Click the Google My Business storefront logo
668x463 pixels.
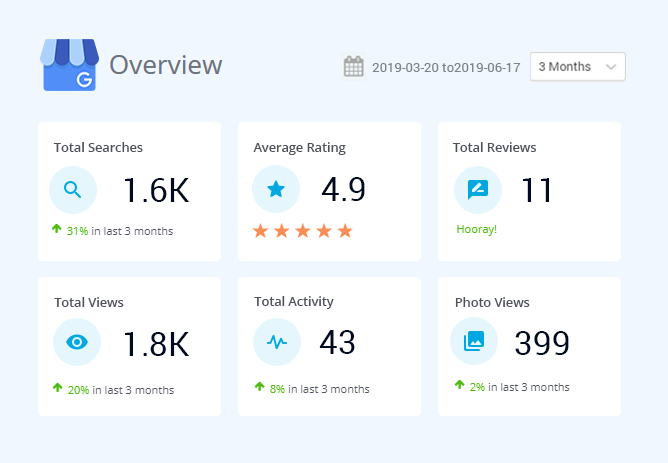click(69, 66)
